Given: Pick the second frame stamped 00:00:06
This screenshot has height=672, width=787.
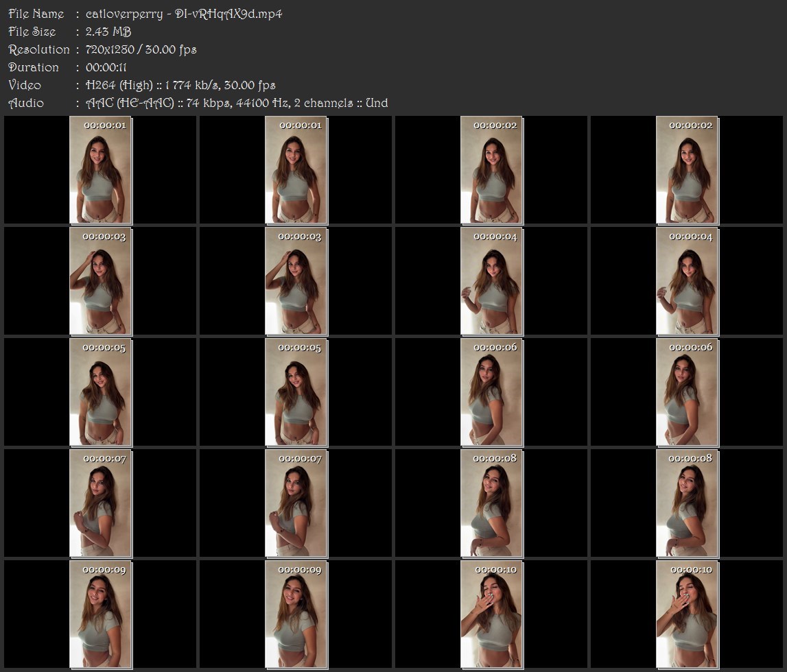Looking at the screenshot, I should 687,392.
